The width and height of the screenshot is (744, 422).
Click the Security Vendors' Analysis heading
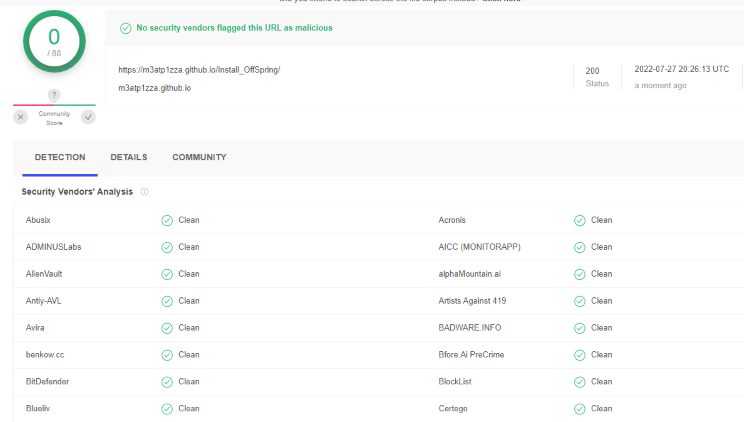click(x=77, y=192)
